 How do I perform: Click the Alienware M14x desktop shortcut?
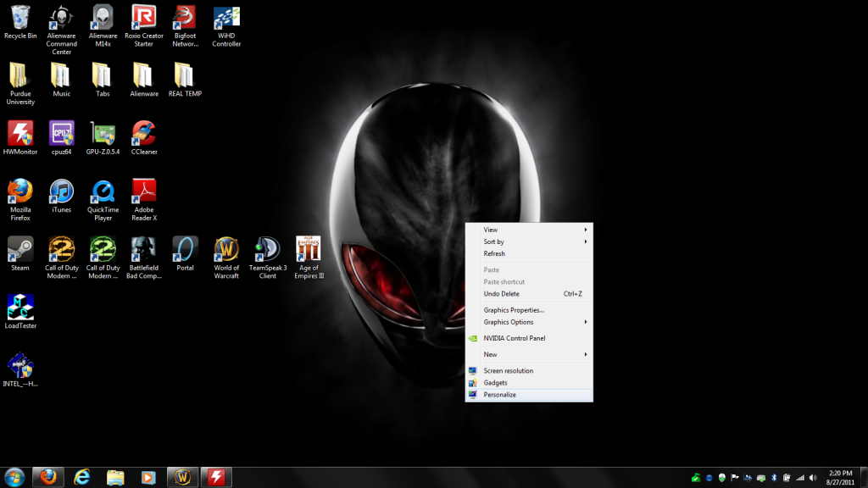(x=103, y=26)
